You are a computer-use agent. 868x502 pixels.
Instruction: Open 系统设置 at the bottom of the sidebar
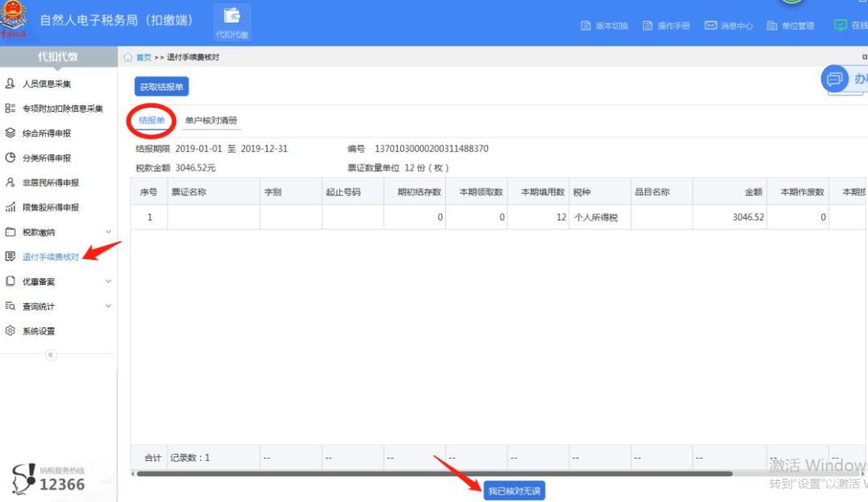click(43, 331)
